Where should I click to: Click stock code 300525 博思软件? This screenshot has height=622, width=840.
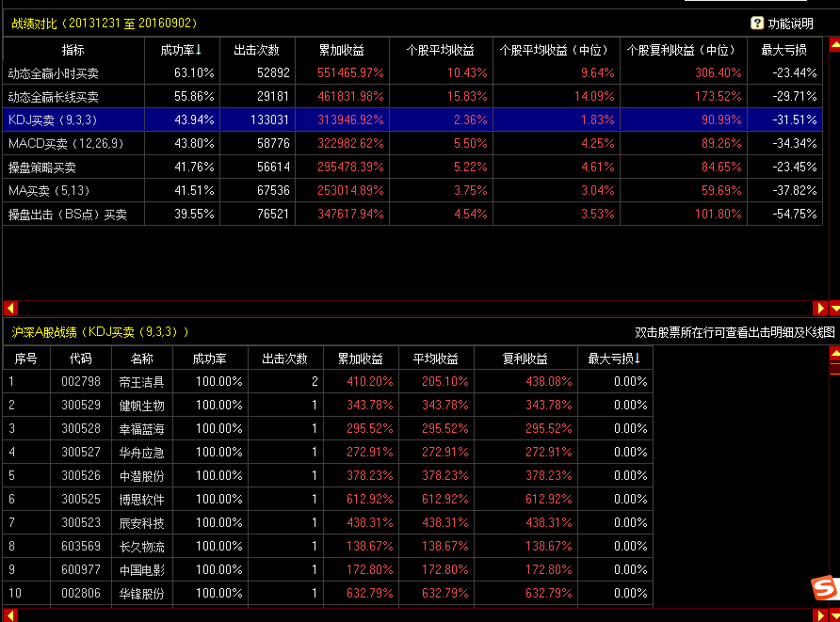[x=81, y=499]
